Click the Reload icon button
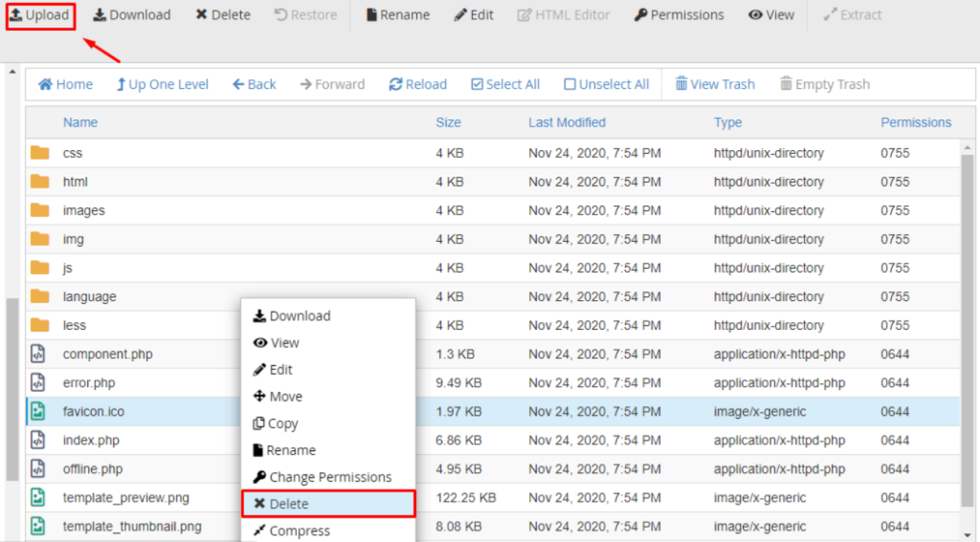The width and height of the screenshot is (980, 542). pos(418,84)
